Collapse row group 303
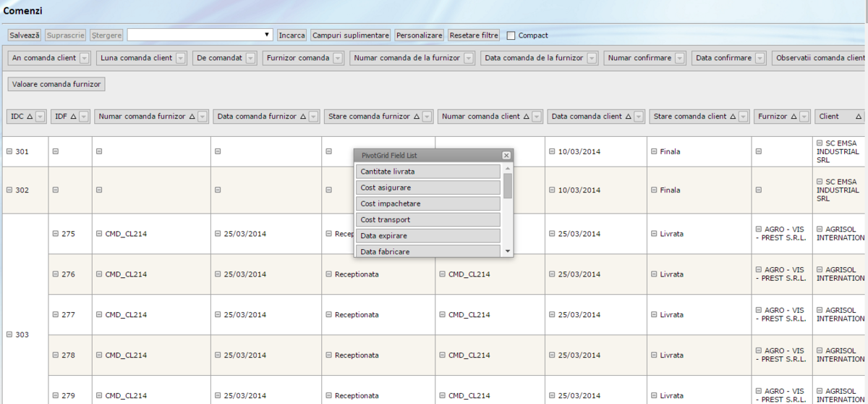 point(9,335)
